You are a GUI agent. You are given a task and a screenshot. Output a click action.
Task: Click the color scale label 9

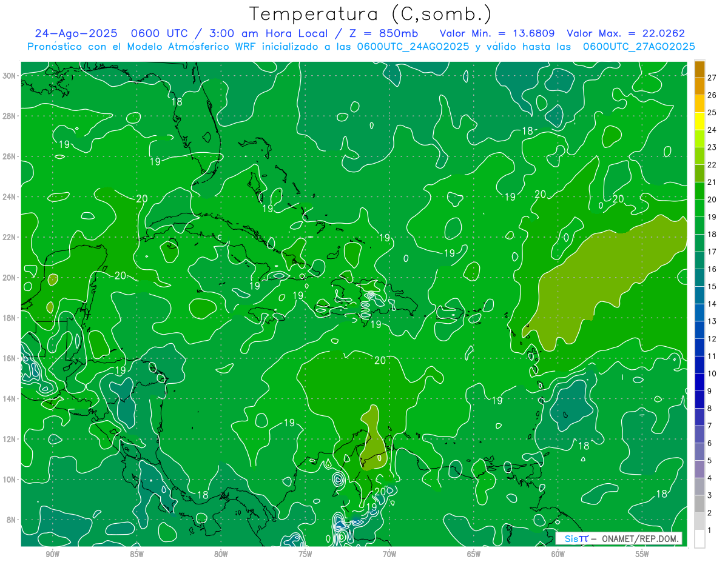click(x=710, y=391)
